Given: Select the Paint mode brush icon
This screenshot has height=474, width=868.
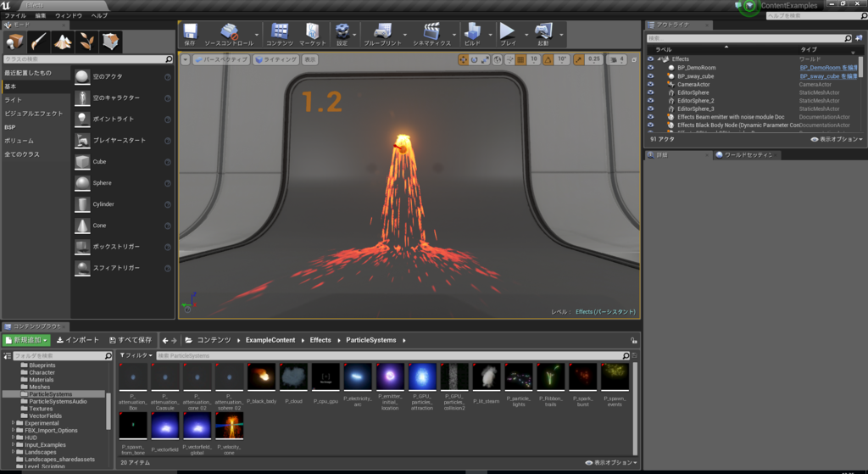Looking at the screenshot, I should coord(39,42).
